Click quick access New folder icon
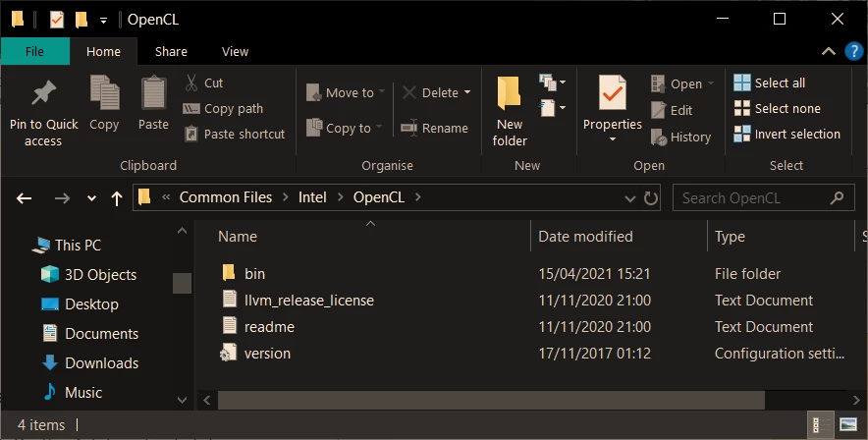 [81, 20]
